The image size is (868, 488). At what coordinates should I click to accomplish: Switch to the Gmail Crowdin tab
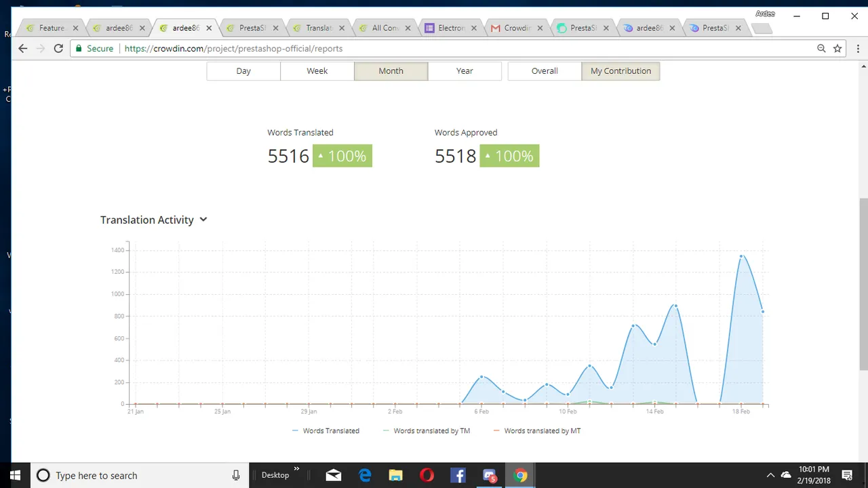point(518,28)
